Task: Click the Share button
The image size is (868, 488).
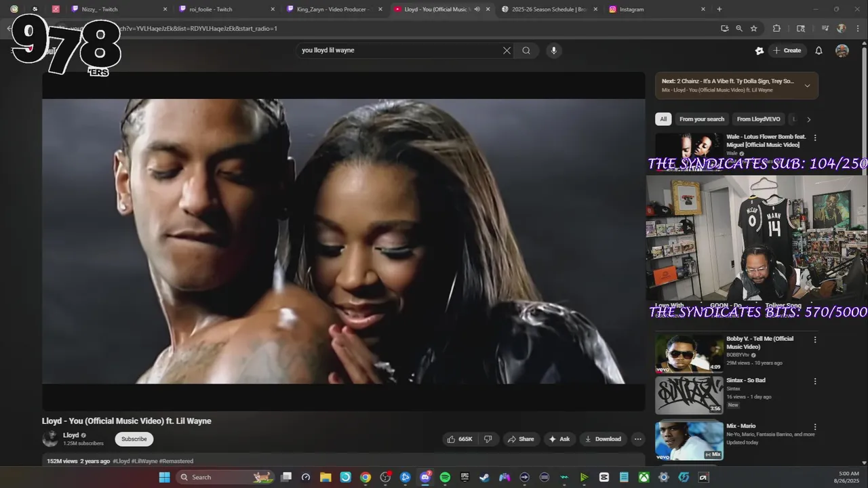Action: (x=521, y=439)
